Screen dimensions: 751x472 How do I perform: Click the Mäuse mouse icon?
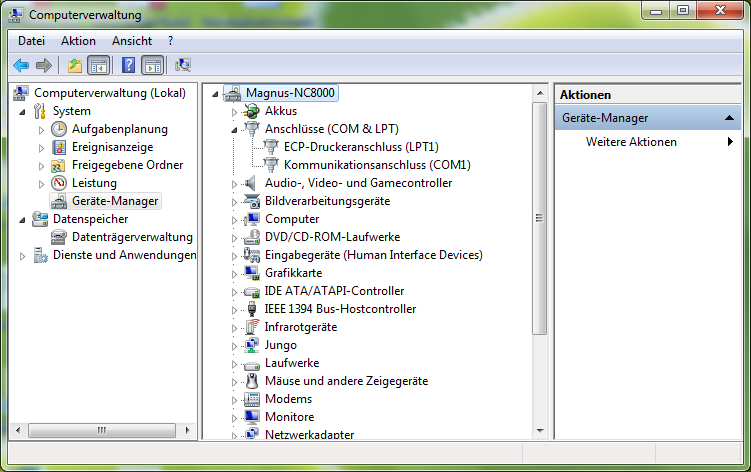click(252, 381)
